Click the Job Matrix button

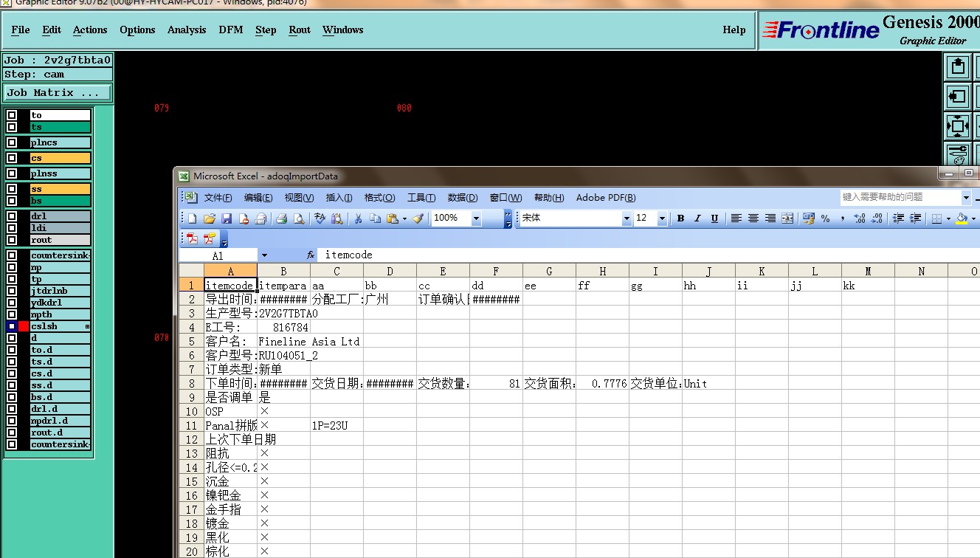(57, 92)
